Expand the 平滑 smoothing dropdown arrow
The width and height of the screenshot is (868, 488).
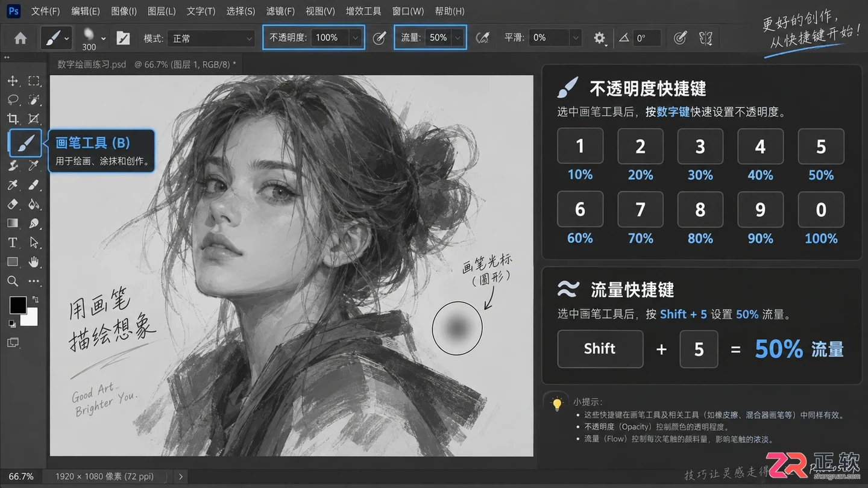[x=576, y=38]
